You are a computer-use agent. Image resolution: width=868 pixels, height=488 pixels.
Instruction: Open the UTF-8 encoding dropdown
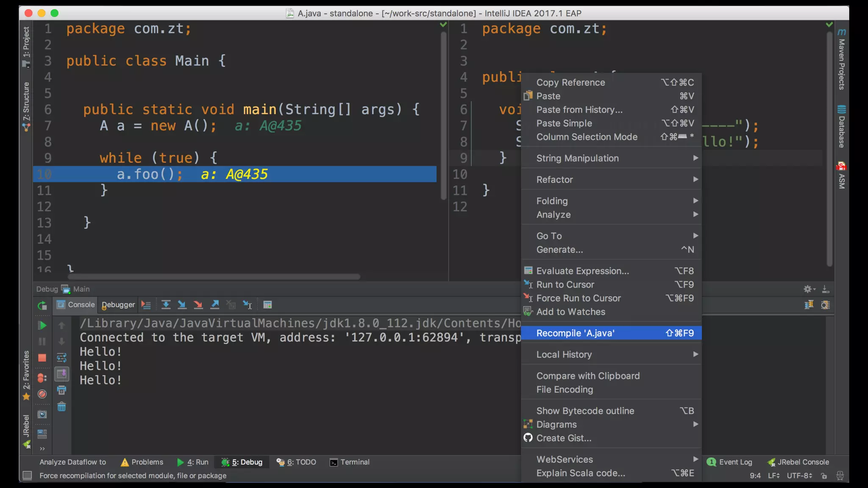tap(799, 475)
